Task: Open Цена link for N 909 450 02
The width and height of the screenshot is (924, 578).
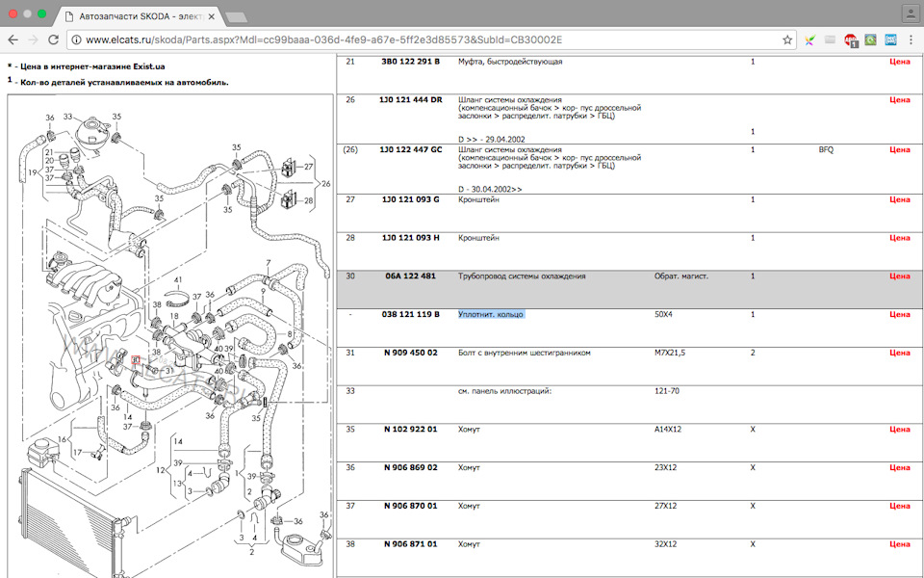Action: 899,353
